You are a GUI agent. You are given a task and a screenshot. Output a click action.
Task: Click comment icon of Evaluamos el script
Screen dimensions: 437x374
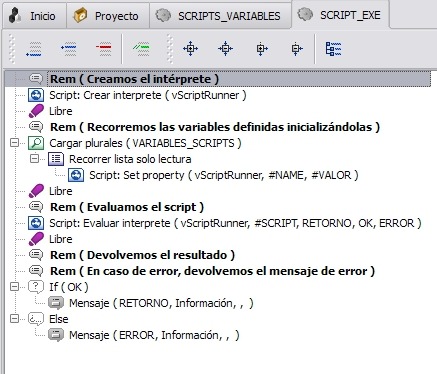coord(36,207)
